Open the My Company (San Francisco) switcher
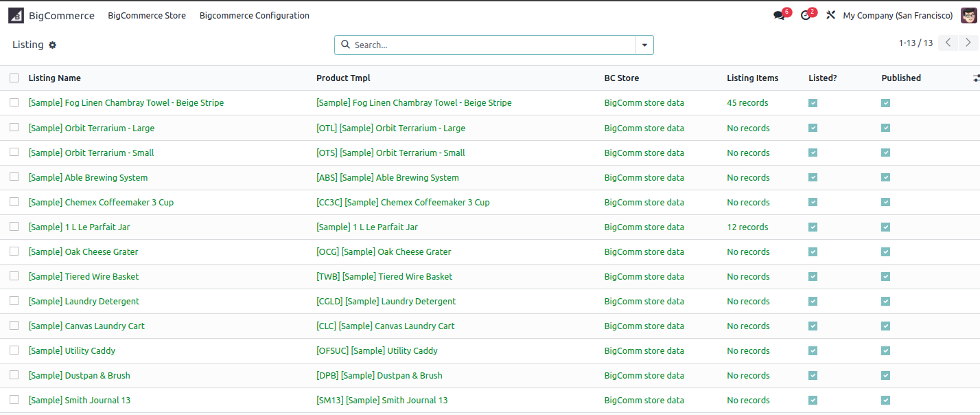Viewport: 980px width, 415px height. [x=898, y=16]
